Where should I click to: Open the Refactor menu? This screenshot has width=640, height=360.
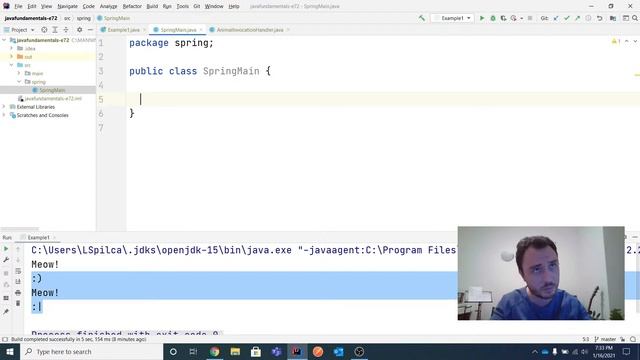point(132,6)
